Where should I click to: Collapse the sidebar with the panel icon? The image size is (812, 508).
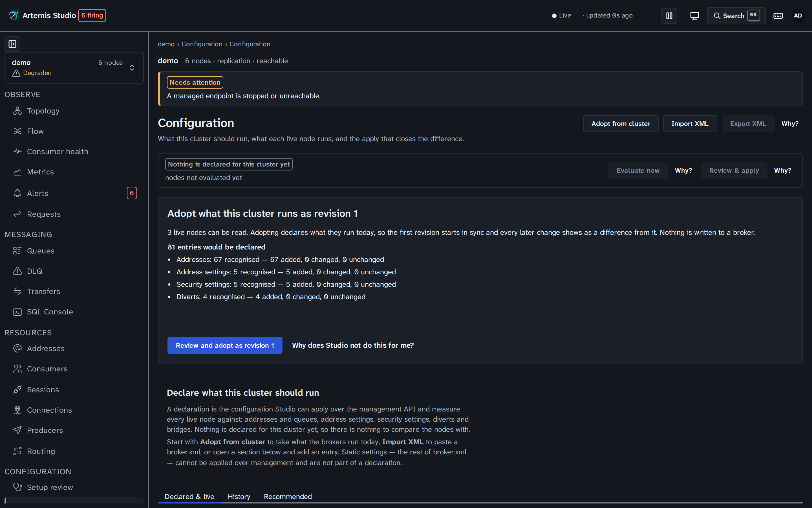[12, 44]
